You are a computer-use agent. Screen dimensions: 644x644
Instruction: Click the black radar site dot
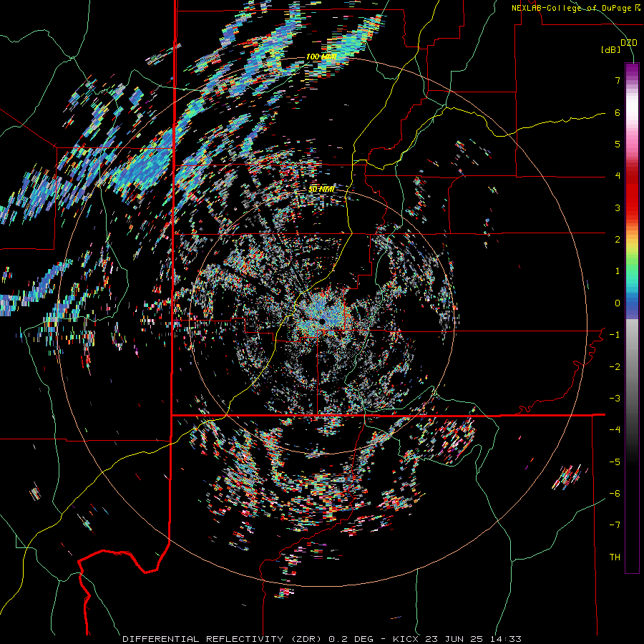coord(323,321)
